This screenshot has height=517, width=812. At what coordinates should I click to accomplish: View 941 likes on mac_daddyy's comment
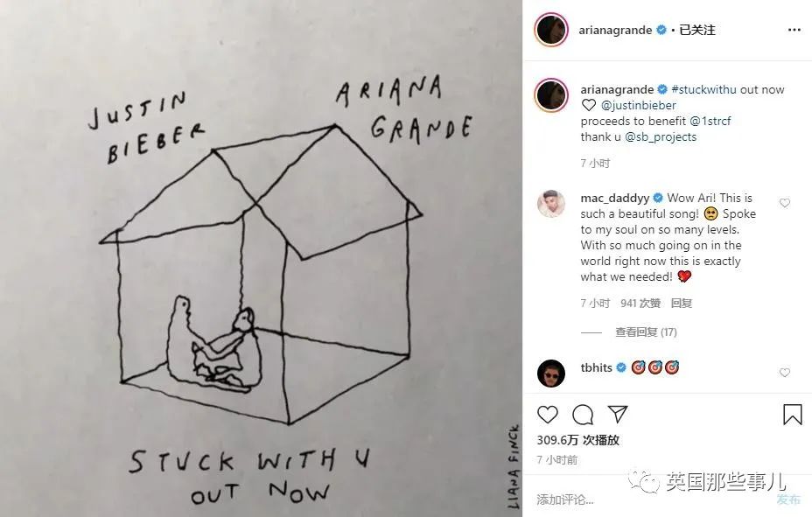click(640, 304)
